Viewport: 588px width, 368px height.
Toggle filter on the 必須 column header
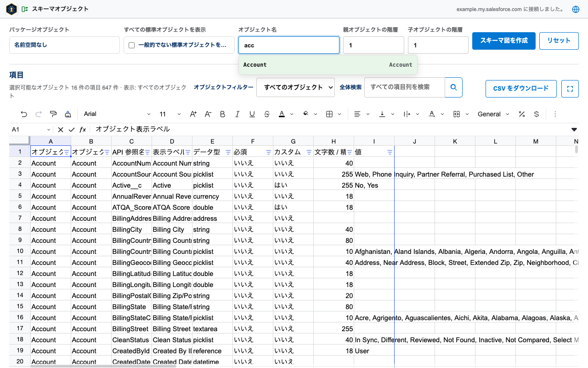tap(269, 152)
